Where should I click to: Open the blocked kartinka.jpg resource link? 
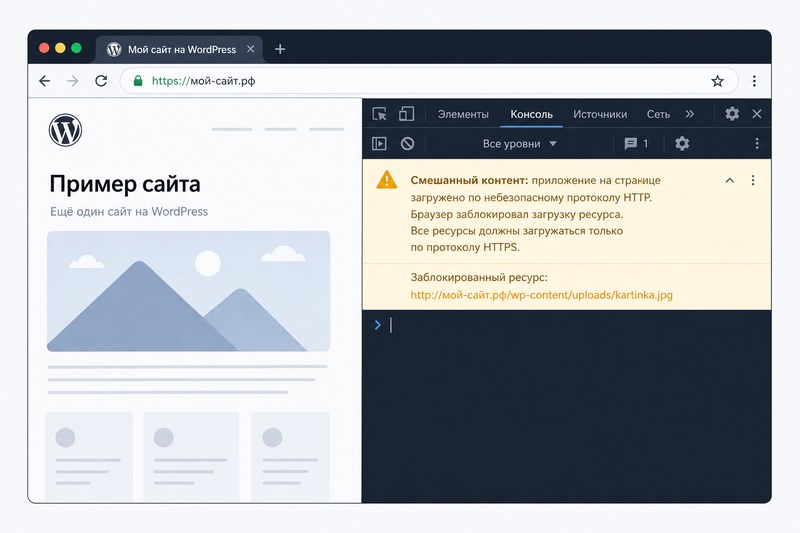[541, 295]
